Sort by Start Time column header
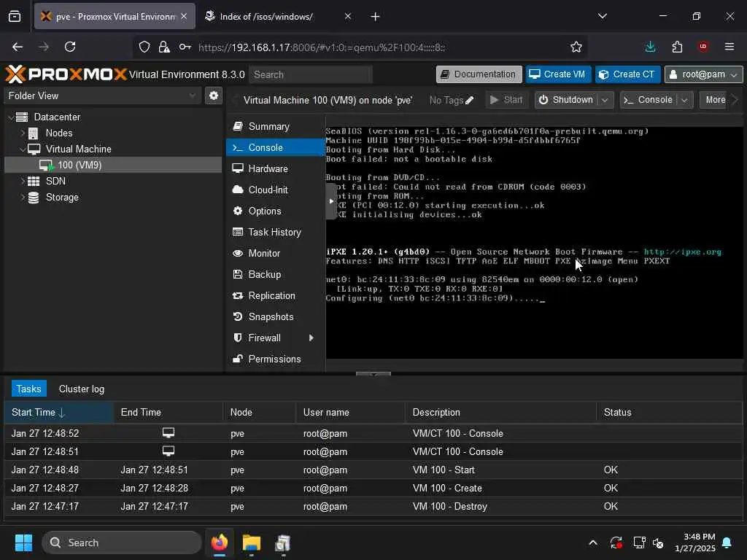 (58, 413)
